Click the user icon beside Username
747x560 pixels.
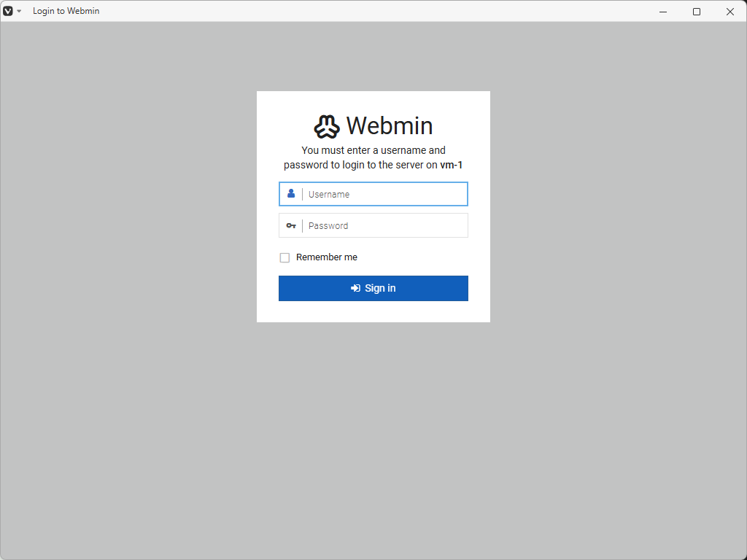[291, 193]
